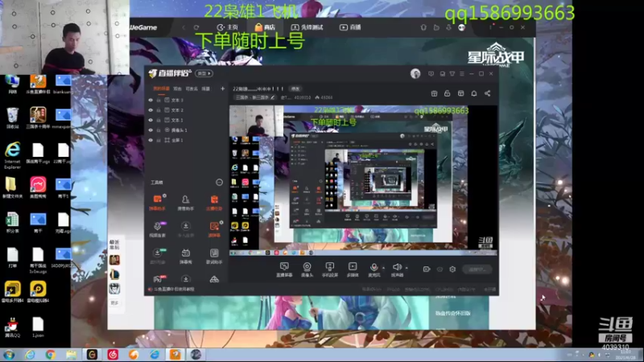This screenshot has width=644, height=362.
Task: Open the mode dropdown beside 直播伴侣 logo
Action: (x=204, y=73)
